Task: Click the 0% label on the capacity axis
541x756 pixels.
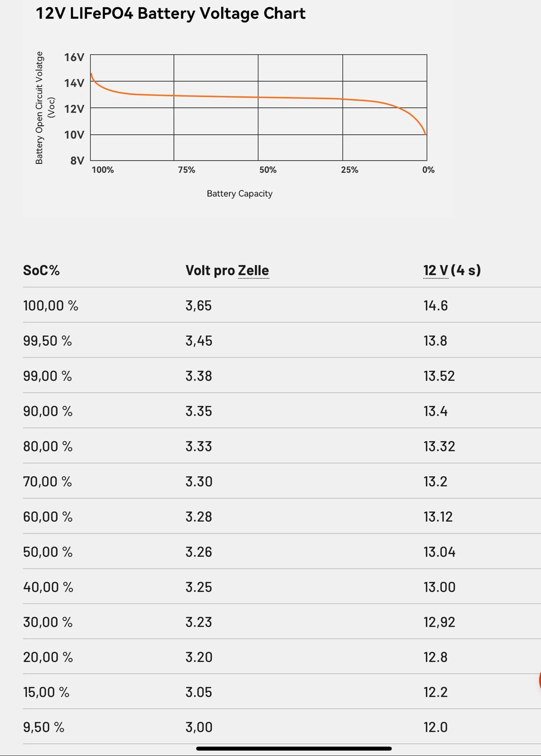Action: [x=428, y=170]
